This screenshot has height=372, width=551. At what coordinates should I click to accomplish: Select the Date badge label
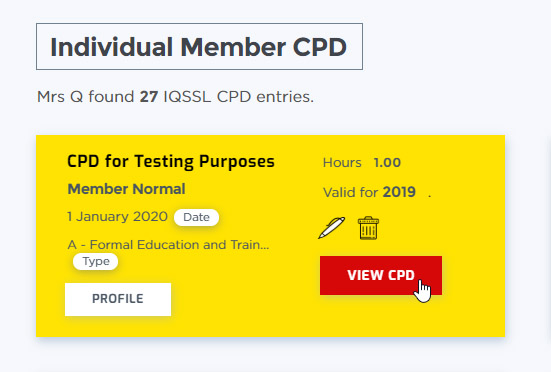[x=196, y=217]
